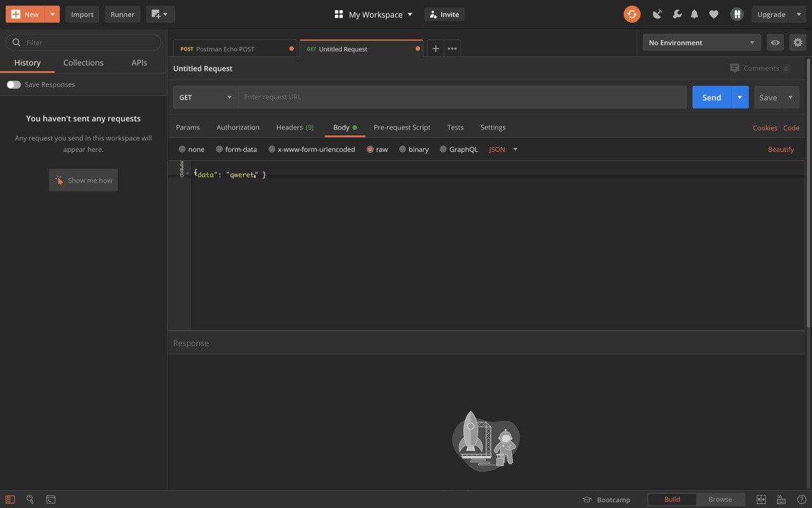
Task: Select the raw body type
Action: 370,149
